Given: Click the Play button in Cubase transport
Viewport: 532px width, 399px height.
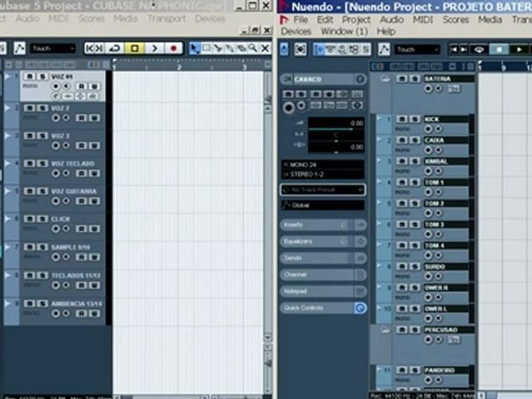Looking at the screenshot, I should click(155, 49).
